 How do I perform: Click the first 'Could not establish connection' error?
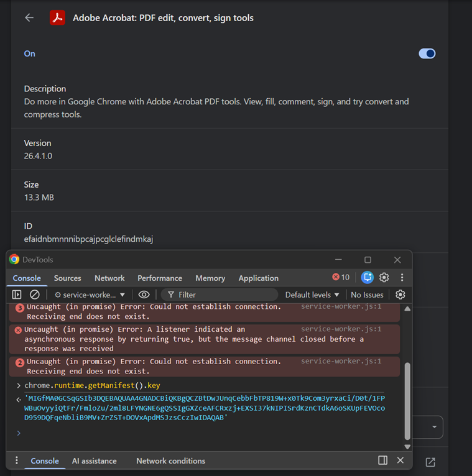(154, 311)
